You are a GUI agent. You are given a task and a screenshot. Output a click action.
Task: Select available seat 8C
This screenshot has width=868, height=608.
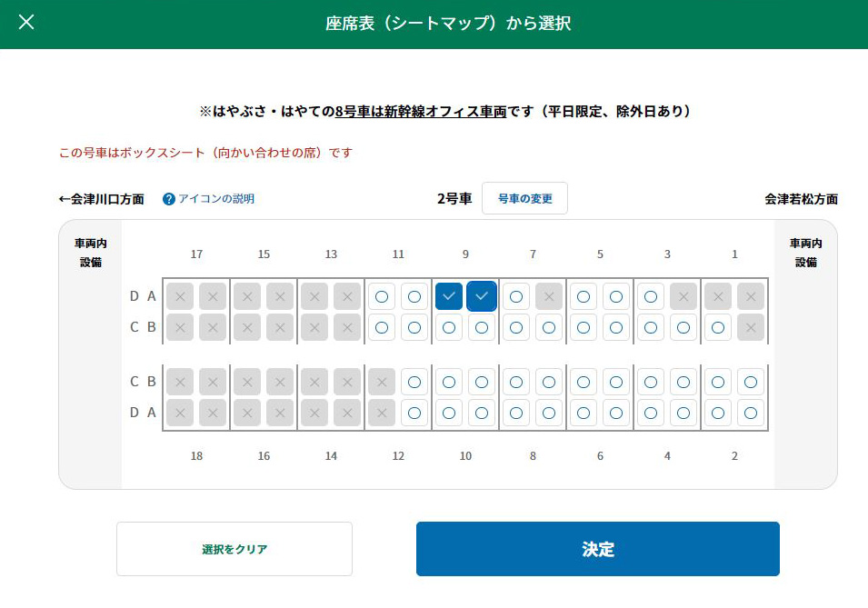coord(516,382)
